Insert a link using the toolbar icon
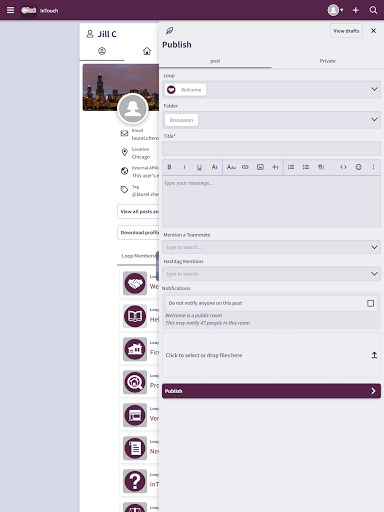The width and height of the screenshot is (384, 512). (245, 167)
